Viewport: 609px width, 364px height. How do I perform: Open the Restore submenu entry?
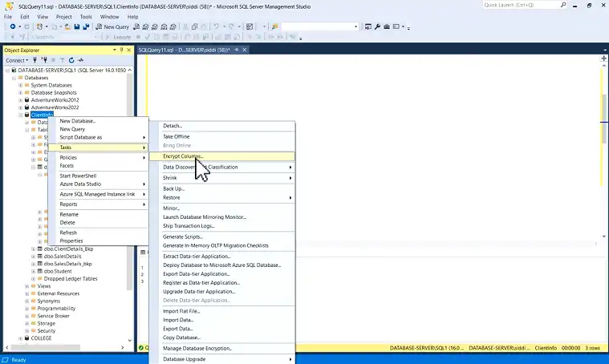[x=221, y=197]
